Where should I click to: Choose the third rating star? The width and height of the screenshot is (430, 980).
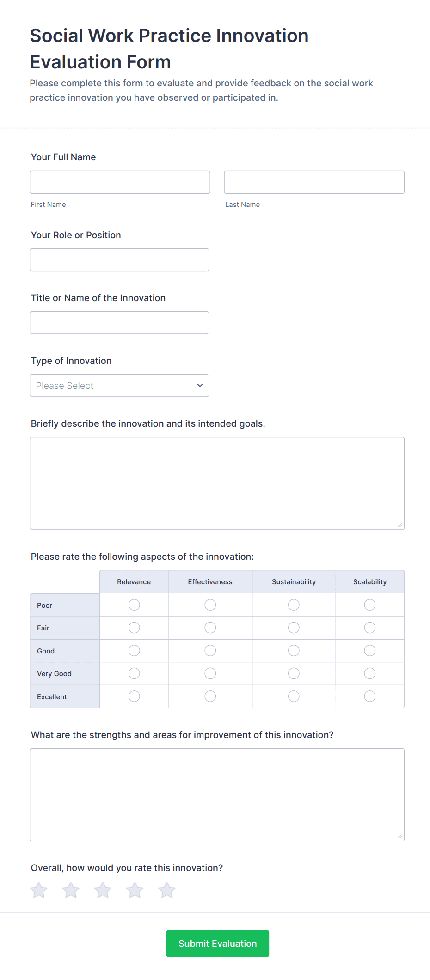click(x=103, y=890)
